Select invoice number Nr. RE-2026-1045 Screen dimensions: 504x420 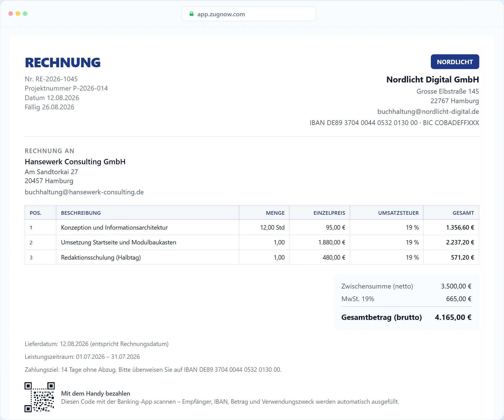pos(51,79)
